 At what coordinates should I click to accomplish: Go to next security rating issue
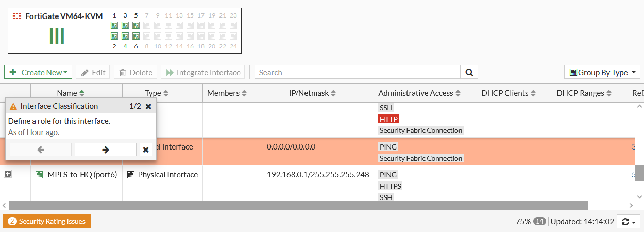tap(106, 150)
